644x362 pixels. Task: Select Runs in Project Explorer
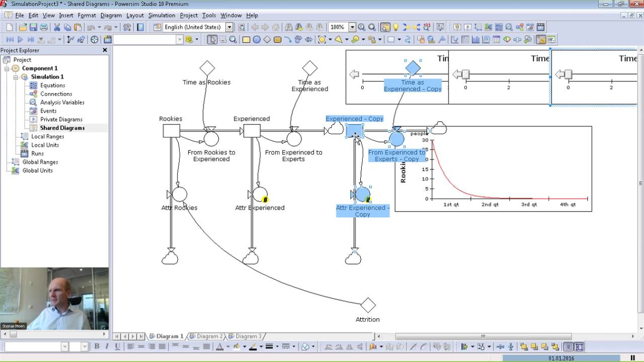point(37,153)
